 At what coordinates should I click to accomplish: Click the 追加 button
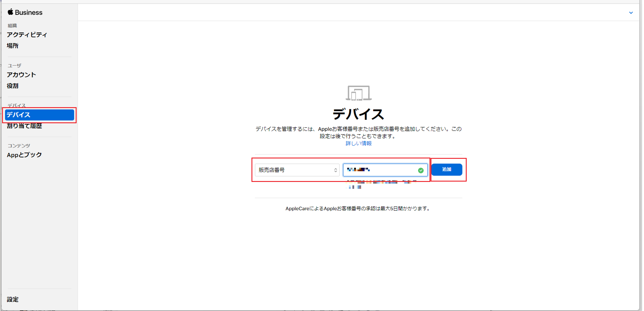446,169
